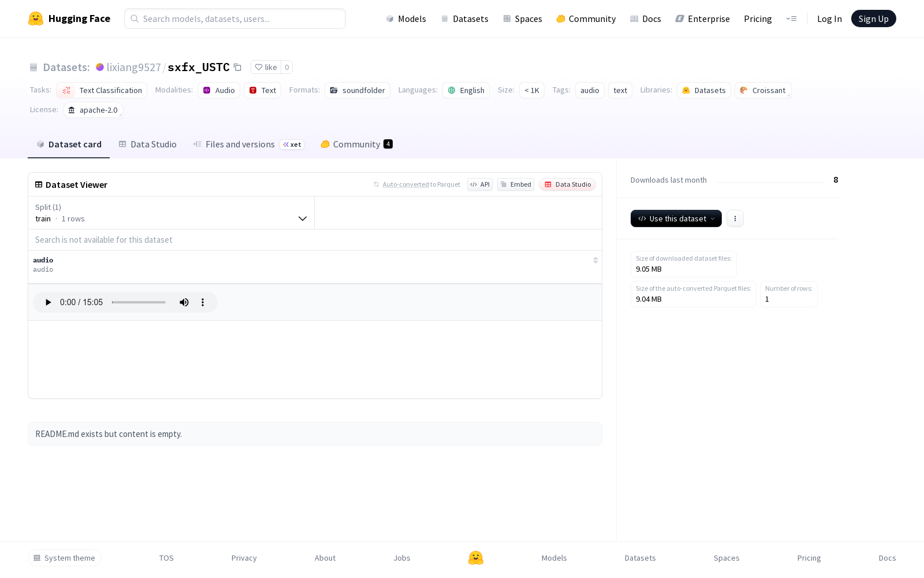Open Pricing in top navigation
This screenshot has height=578, width=924.
[758, 18]
